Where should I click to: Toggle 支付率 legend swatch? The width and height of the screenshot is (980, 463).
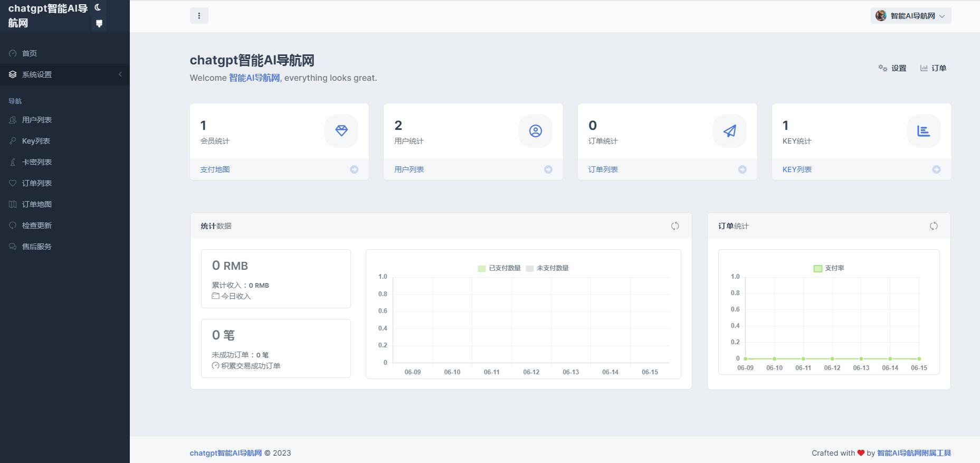tap(818, 268)
